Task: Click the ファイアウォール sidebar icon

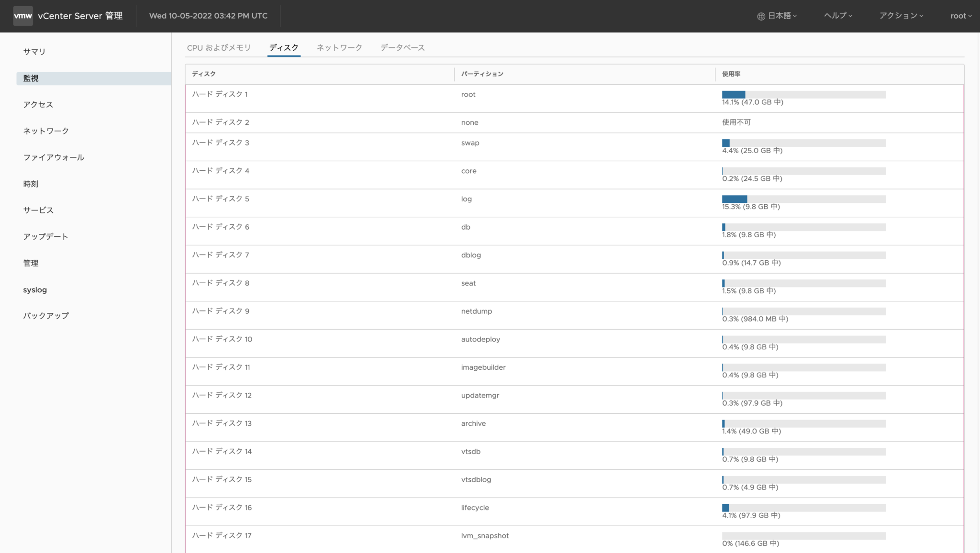Action: pyautogui.click(x=54, y=157)
